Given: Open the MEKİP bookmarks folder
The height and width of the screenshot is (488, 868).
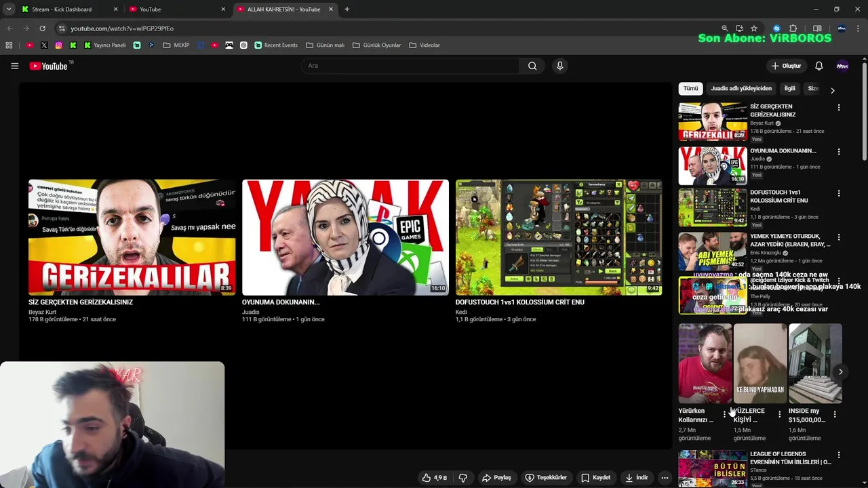Looking at the screenshot, I should pyautogui.click(x=176, y=45).
